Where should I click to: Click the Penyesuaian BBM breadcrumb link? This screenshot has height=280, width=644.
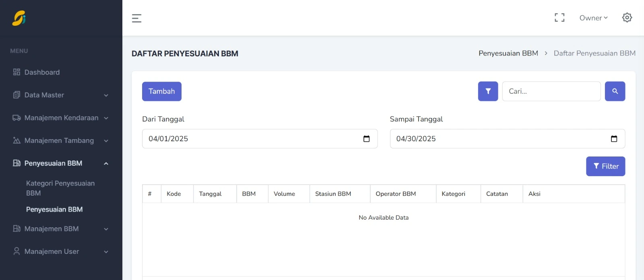point(508,54)
